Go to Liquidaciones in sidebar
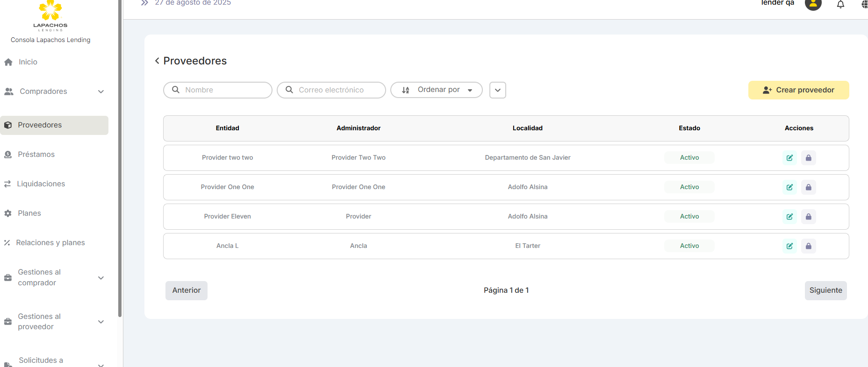 click(41, 184)
